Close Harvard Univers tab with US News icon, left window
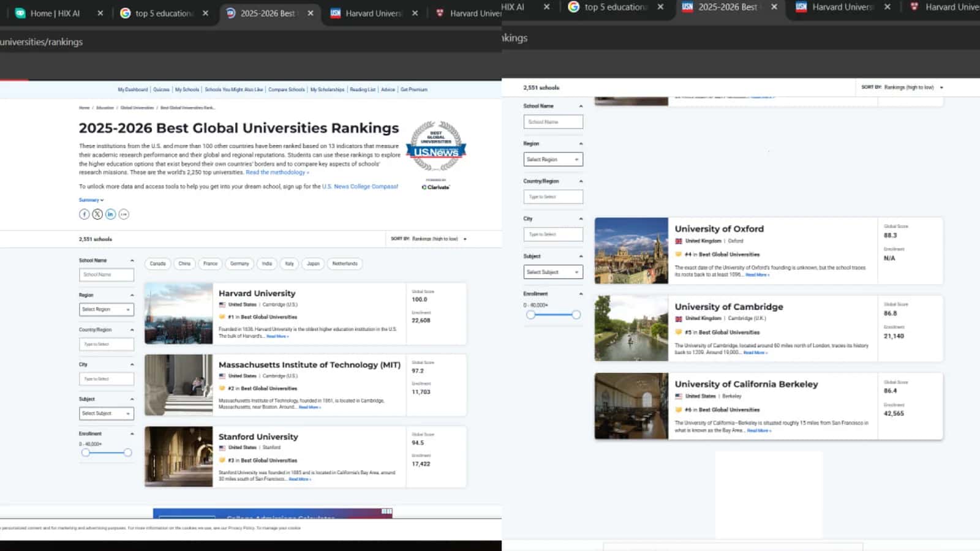Viewport: 980px width, 551px height. coord(415,13)
